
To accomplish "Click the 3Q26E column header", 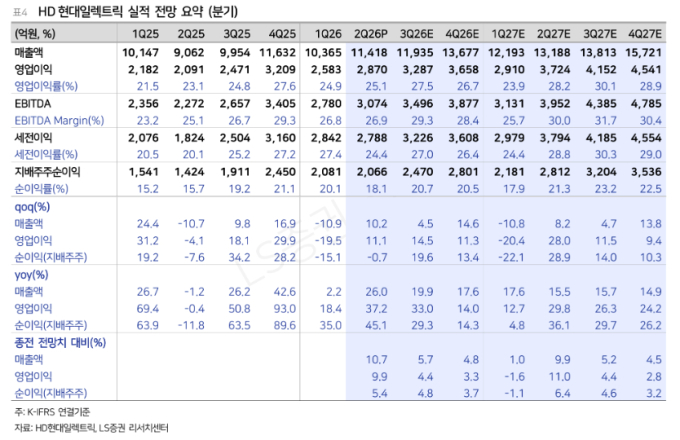I will pyautogui.click(x=417, y=34).
